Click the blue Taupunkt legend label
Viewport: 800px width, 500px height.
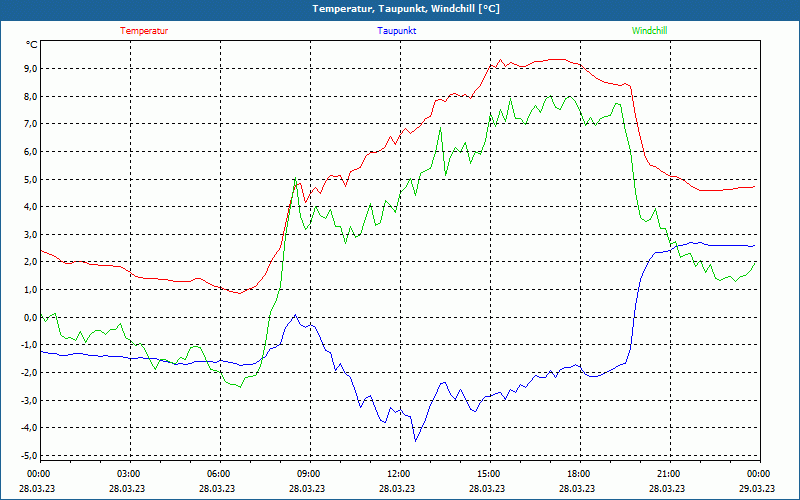(x=396, y=31)
